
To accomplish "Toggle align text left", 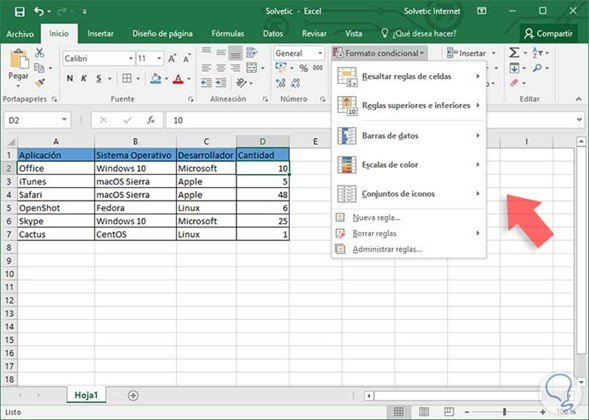I will point(206,68).
